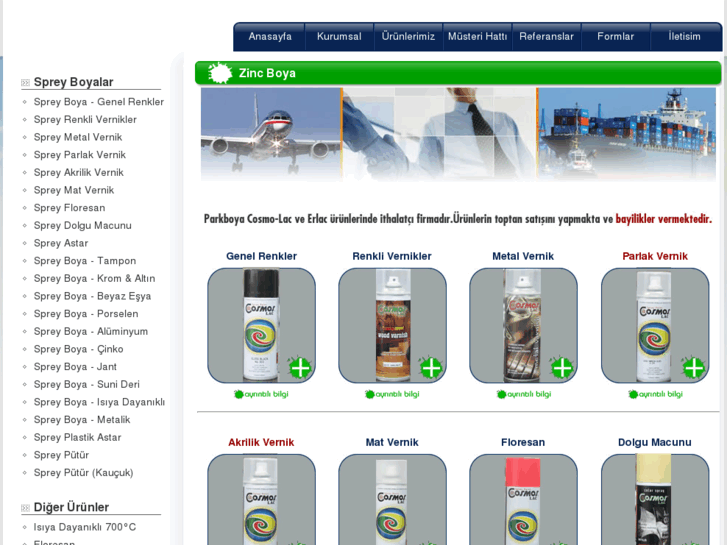Select the Parlak Vernik spray can image
Image resolution: width=727 pixels, height=545 pixels.
point(653,325)
